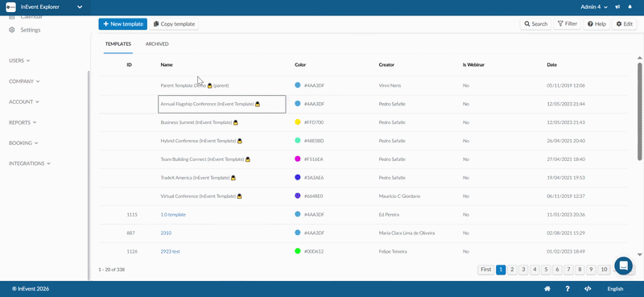644x297 pixels.
Task: Click lock icon on Virtual Conference template
Action: [x=239, y=196]
